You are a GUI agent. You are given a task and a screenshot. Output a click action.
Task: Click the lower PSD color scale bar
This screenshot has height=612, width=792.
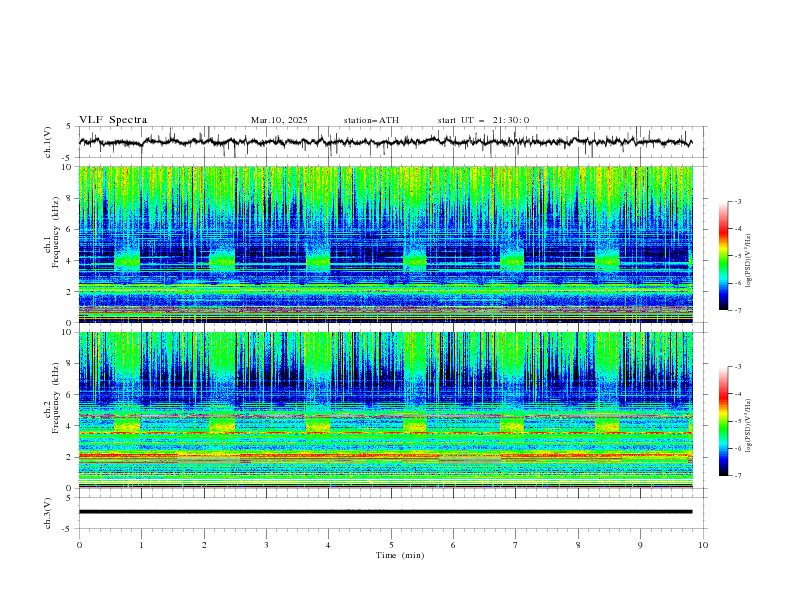point(723,421)
